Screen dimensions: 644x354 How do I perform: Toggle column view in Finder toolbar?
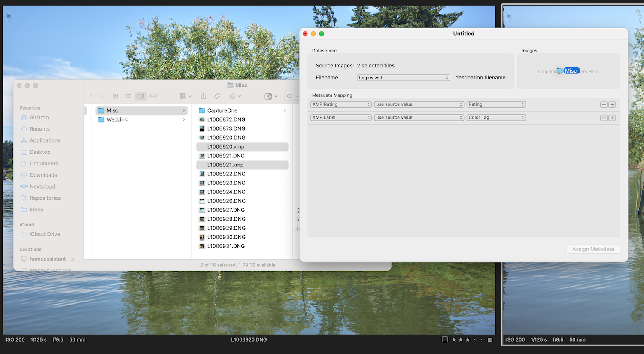(140, 96)
